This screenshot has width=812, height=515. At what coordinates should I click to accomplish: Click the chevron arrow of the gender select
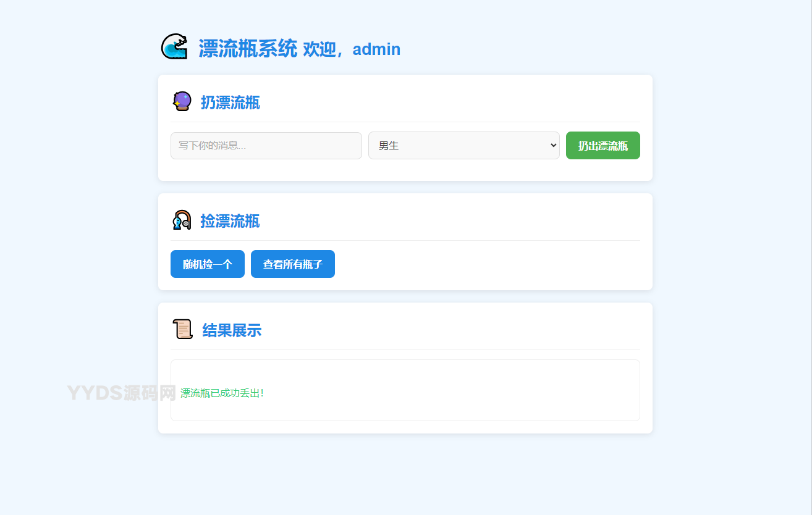pos(553,145)
